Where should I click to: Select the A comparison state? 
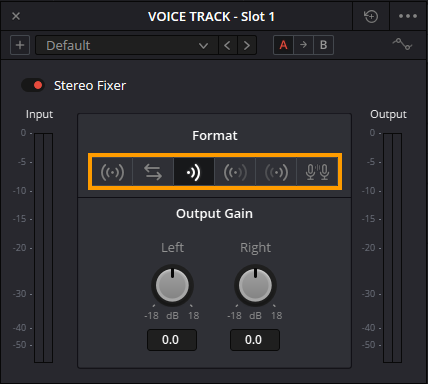coord(283,45)
